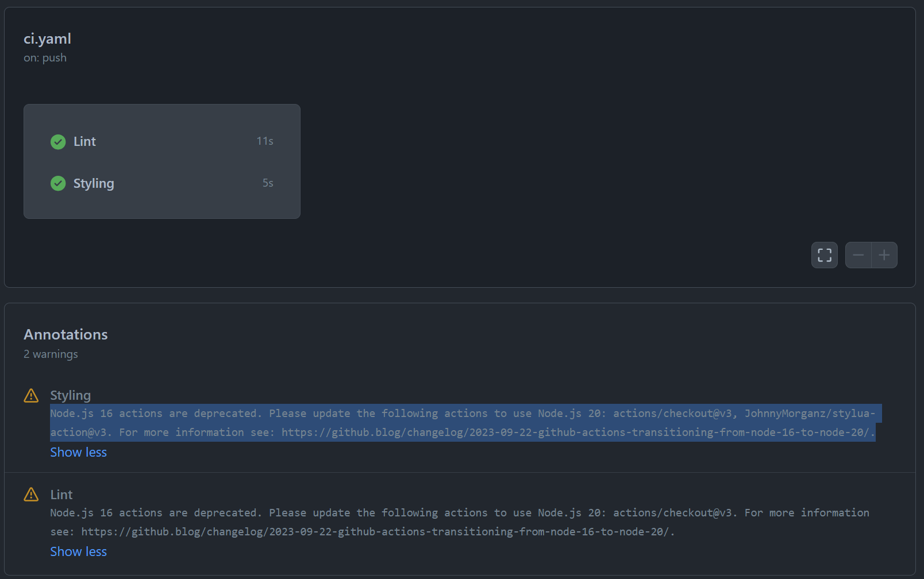Select the Lint job node in the graph
The width and height of the screenshot is (924, 579).
pos(84,142)
